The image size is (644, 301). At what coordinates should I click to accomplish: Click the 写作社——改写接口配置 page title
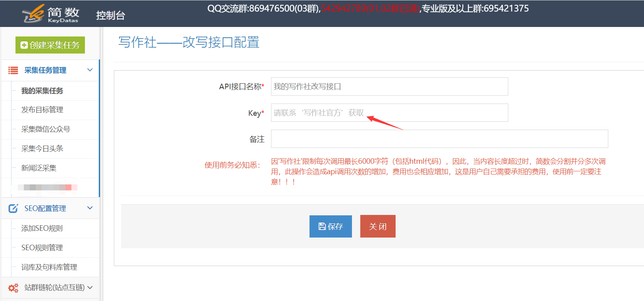[189, 42]
